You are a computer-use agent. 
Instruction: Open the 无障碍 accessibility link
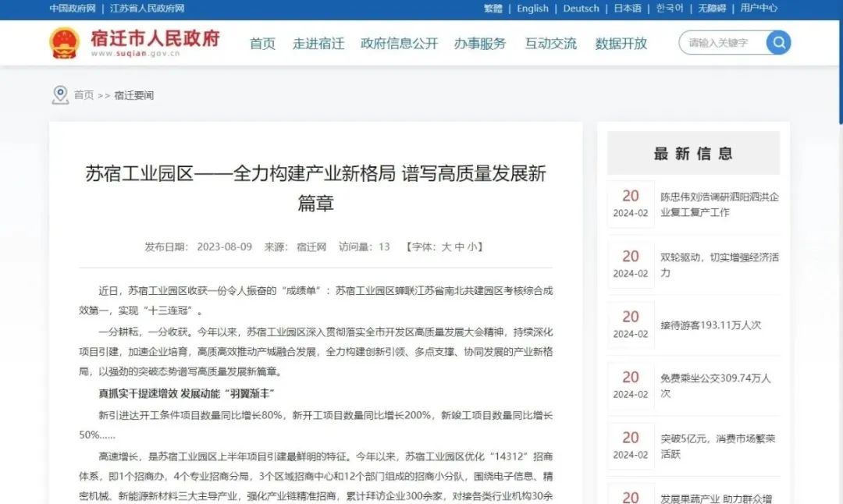tap(712, 9)
